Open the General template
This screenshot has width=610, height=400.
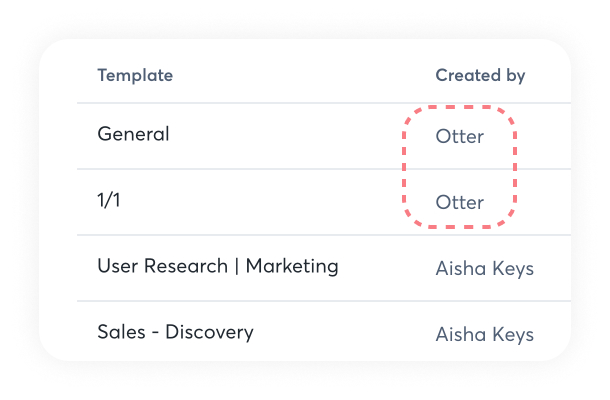pyautogui.click(x=134, y=134)
